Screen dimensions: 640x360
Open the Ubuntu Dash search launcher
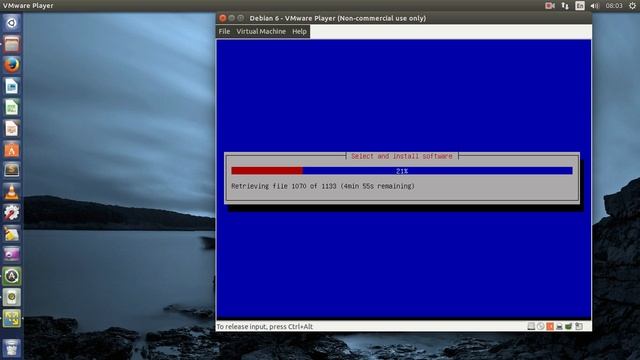click(x=11, y=23)
